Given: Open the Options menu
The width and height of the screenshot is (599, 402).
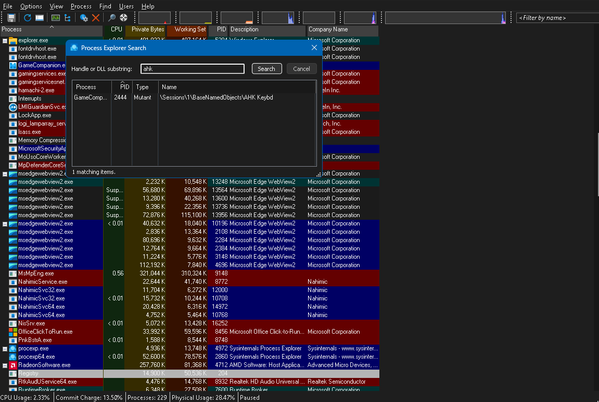Looking at the screenshot, I should (x=31, y=6).
